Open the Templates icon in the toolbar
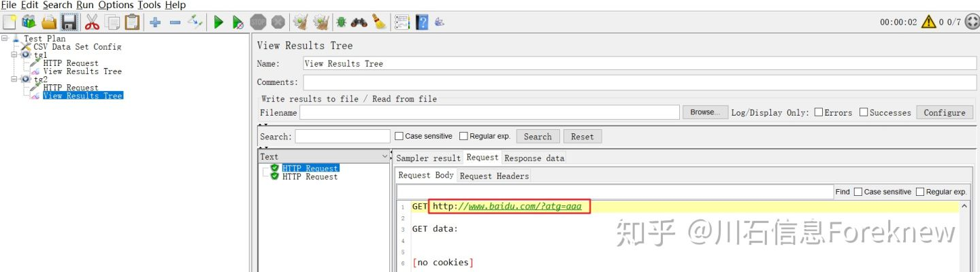980x272 pixels. tap(29, 22)
